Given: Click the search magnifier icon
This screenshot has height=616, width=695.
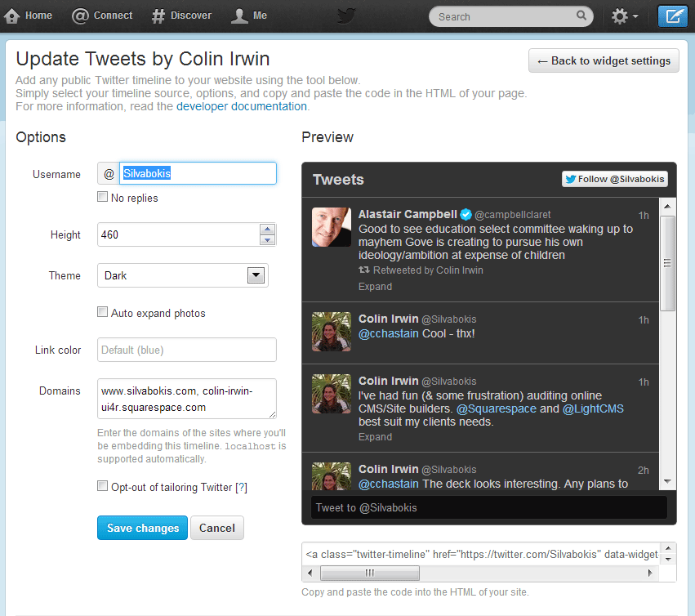Looking at the screenshot, I should click(x=581, y=16).
